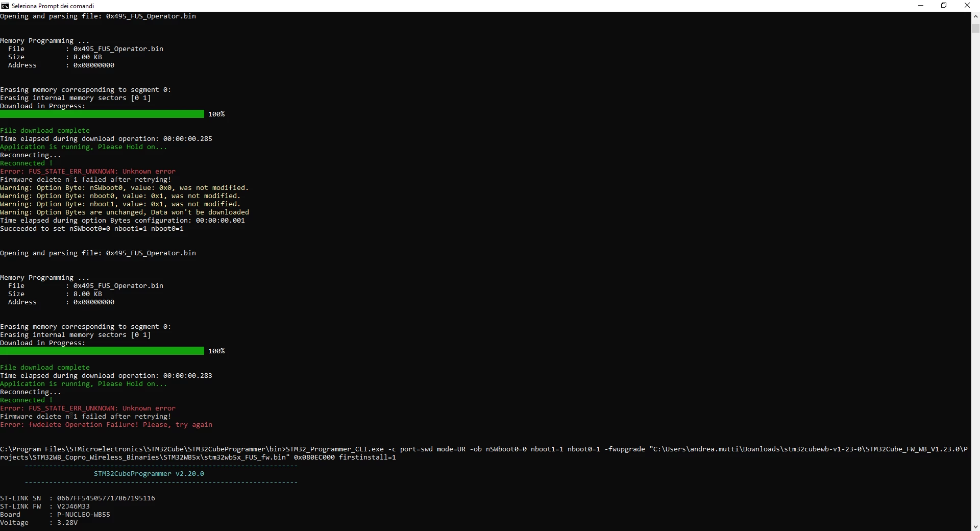
Task: Click download time '00:00:00.283' line
Action: click(x=106, y=376)
